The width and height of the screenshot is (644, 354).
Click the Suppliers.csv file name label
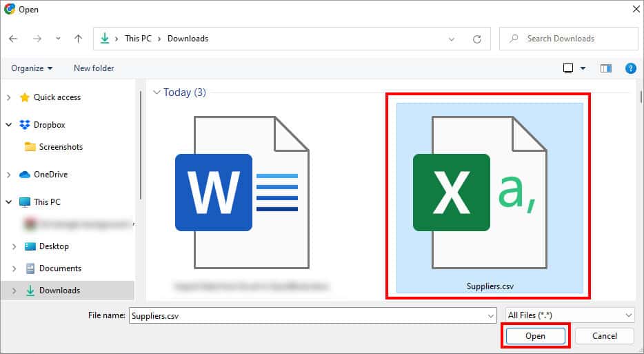click(x=490, y=286)
